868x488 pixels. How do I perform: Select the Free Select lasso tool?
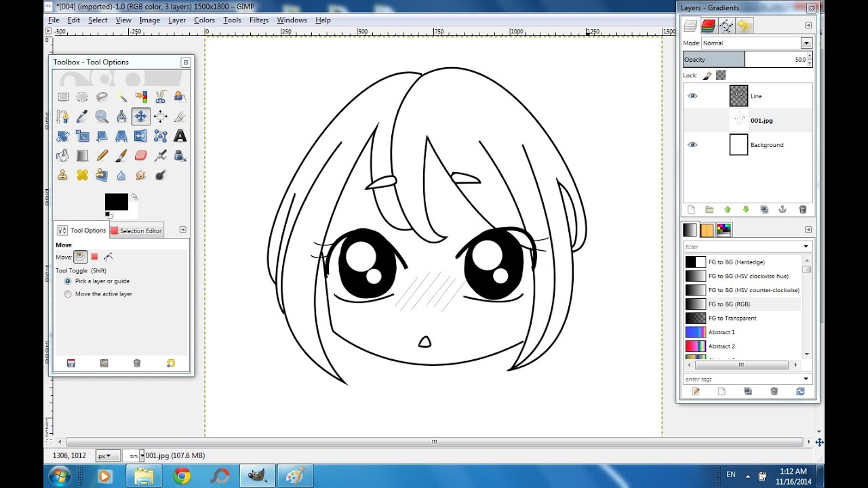coord(102,97)
